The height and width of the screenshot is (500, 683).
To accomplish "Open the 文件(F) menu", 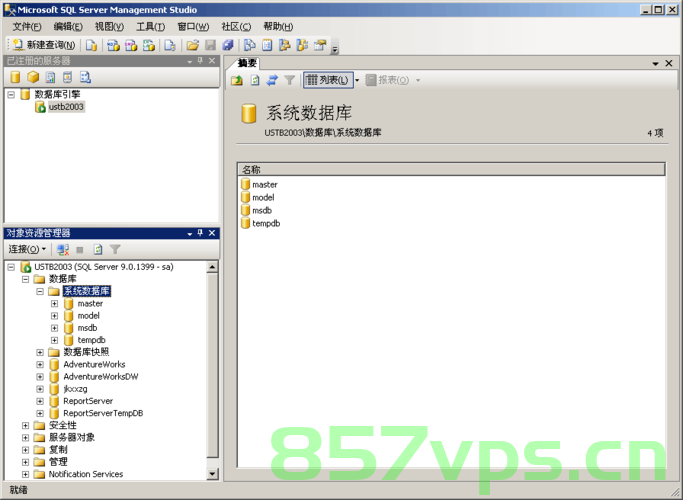I will tap(27, 27).
